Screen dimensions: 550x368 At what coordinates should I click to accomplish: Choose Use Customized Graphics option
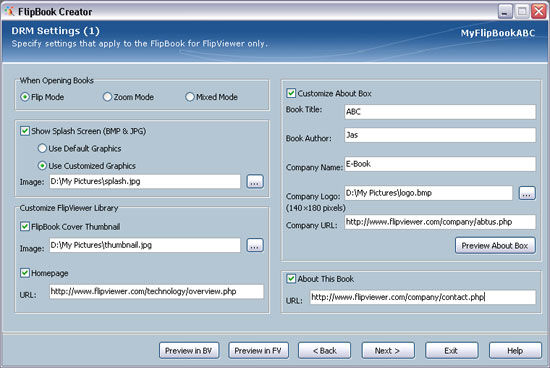pyautogui.click(x=42, y=166)
